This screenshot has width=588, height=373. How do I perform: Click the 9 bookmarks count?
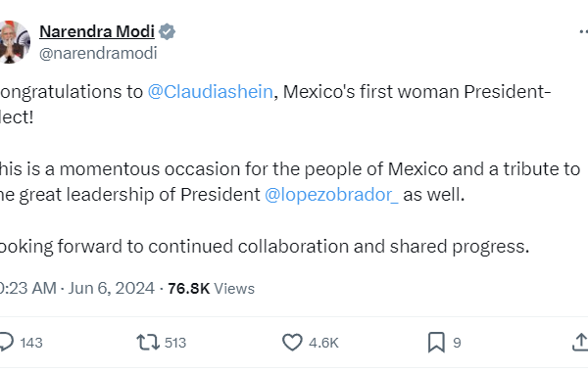coord(457,343)
